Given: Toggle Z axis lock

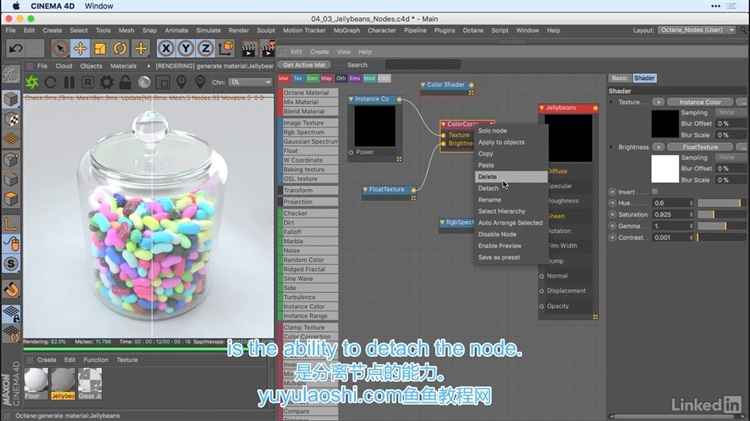Looking at the screenshot, I should 206,48.
